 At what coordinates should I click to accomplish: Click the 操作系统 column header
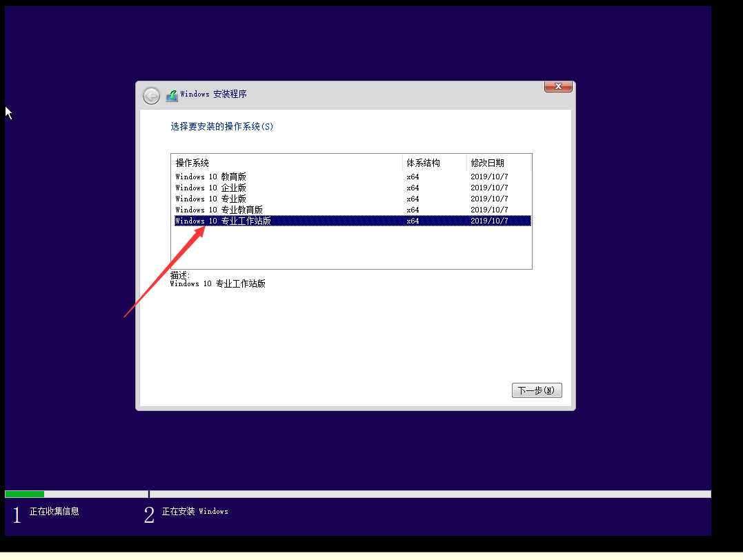click(287, 163)
